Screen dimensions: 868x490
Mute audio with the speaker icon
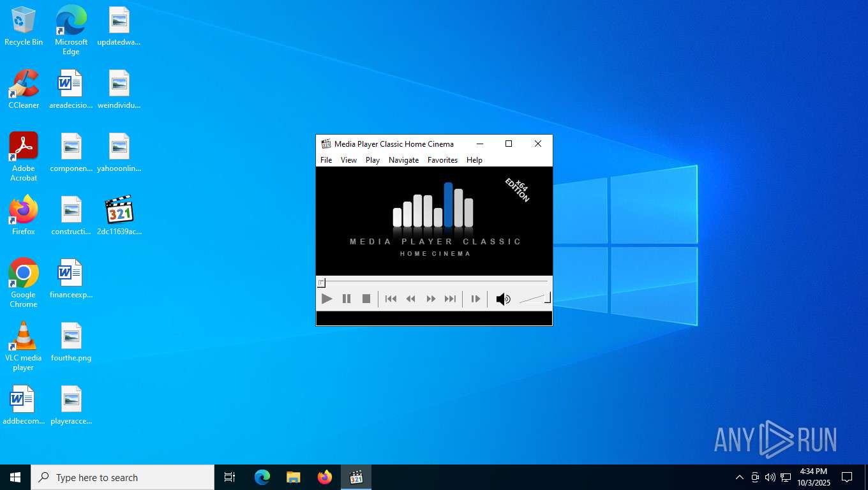click(503, 299)
